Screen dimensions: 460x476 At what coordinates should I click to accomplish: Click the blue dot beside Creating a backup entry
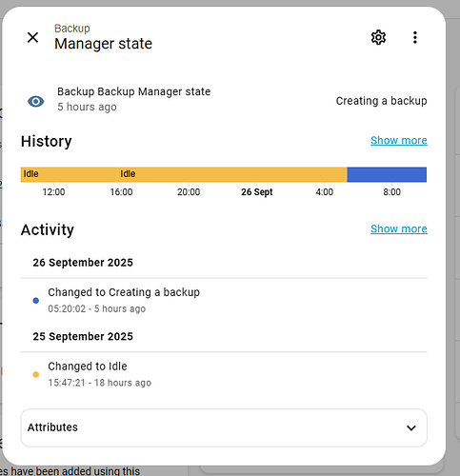coord(36,301)
